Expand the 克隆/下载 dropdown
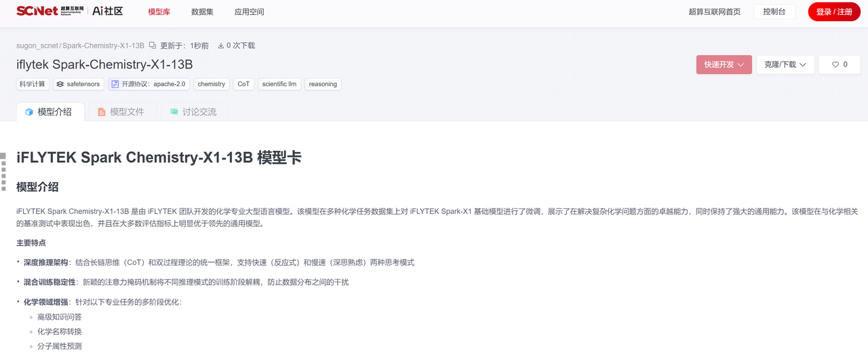 tap(785, 64)
